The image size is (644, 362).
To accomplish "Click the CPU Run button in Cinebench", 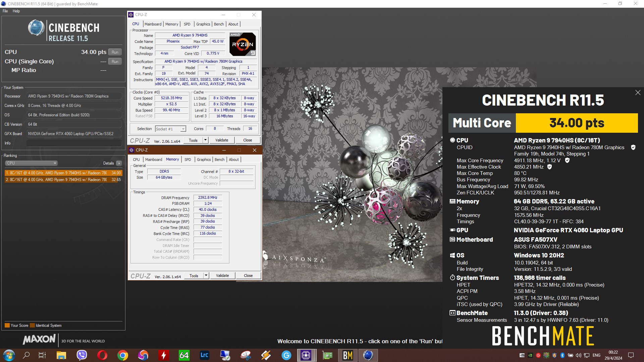I will click(x=115, y=52).
